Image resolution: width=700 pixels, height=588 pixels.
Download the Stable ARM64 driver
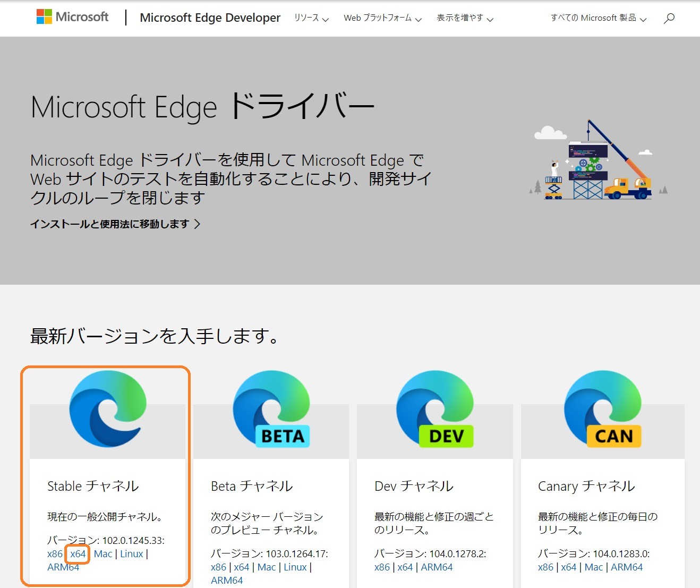tap(63, 567)
